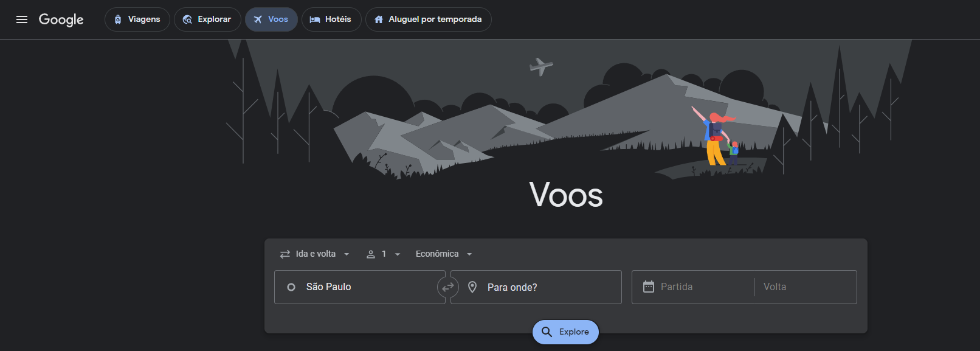Go to the Hotéis tab

(x=331, y=19)
